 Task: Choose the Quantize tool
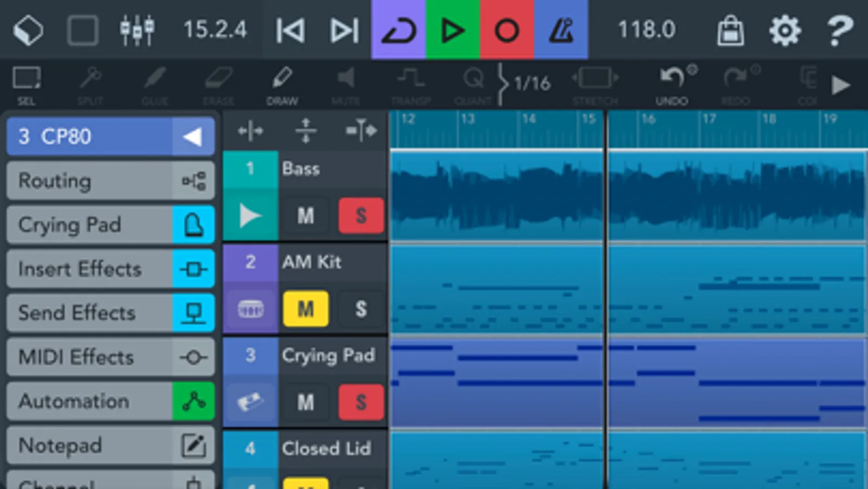pyautogui.click(x=473, y=85)
